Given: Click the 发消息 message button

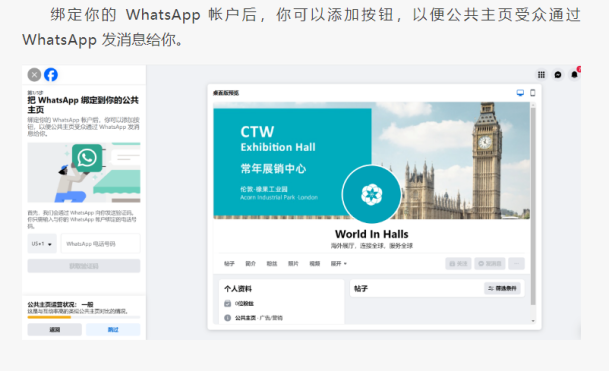Looking at the screenshot, I should (x=490, y=264).
